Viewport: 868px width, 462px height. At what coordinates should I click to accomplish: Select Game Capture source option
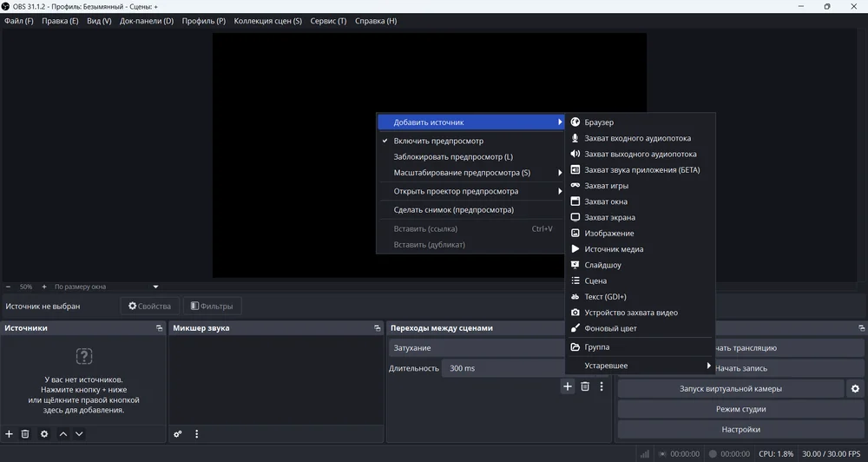coord(606,186)
